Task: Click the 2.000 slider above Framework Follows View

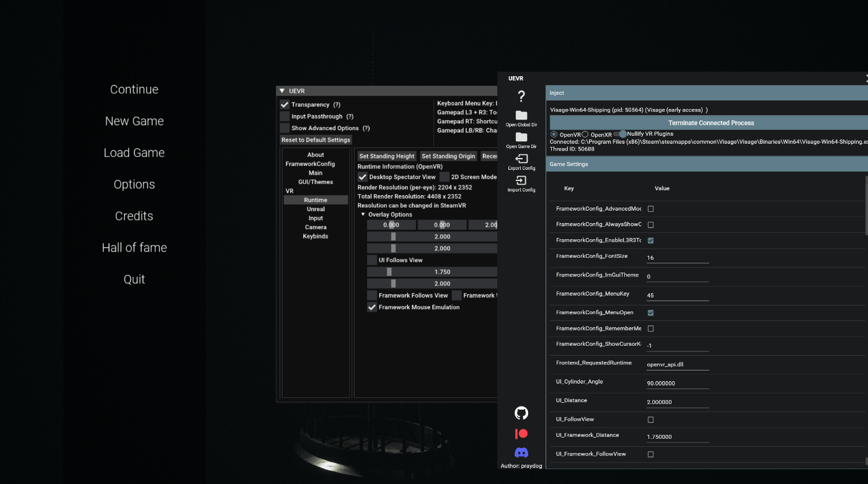Action: tap(432, 284)
